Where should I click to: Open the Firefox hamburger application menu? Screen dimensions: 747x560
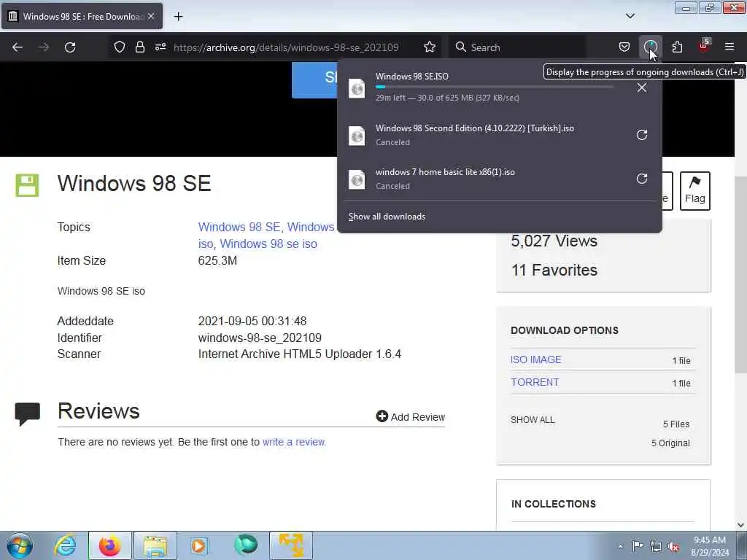click(x=729, y=47)
